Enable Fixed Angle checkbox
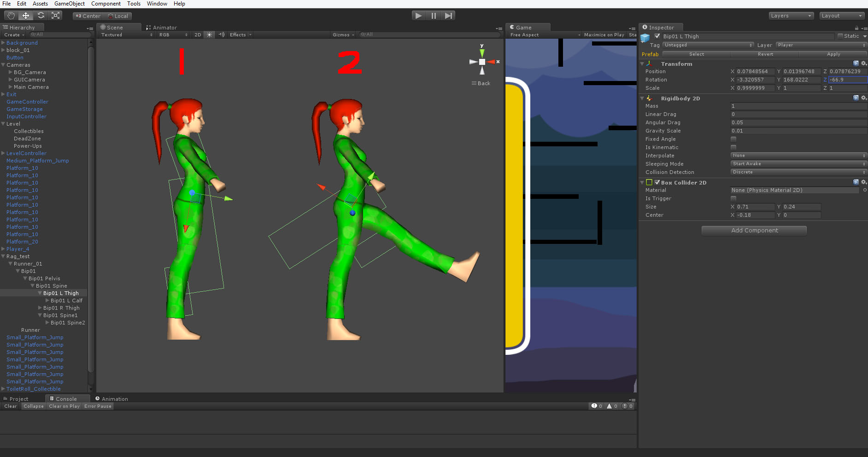The image size is (868, 457). (733, 139)
